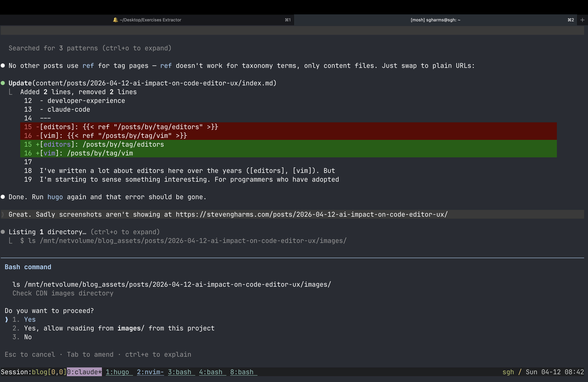This screenshot has height=382, width=588.
Task: Click the sgh host indicator in the status bar
Action: [508, 372]
